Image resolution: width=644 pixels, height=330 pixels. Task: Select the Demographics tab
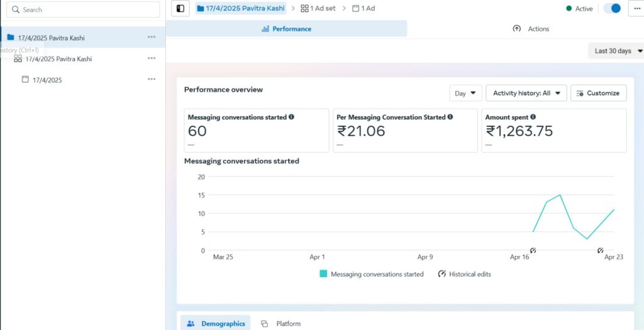(x=216, y=324)
